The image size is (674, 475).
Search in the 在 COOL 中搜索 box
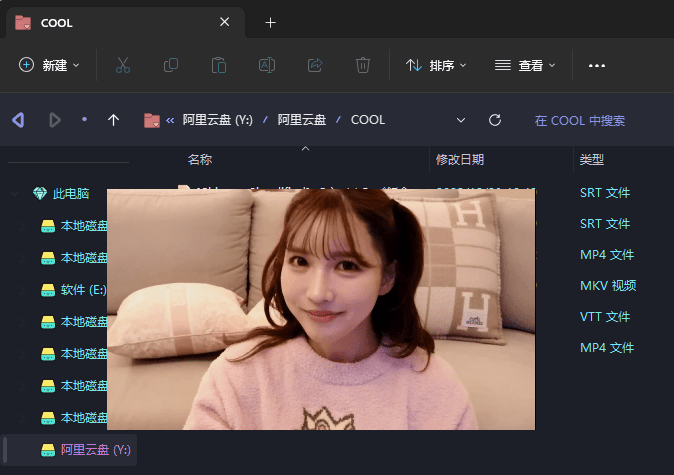coord(579,120)
